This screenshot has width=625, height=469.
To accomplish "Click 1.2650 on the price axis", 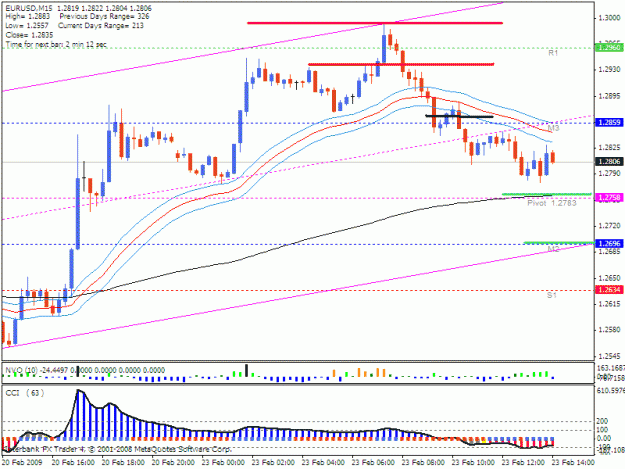I will (x=609, y=278).
